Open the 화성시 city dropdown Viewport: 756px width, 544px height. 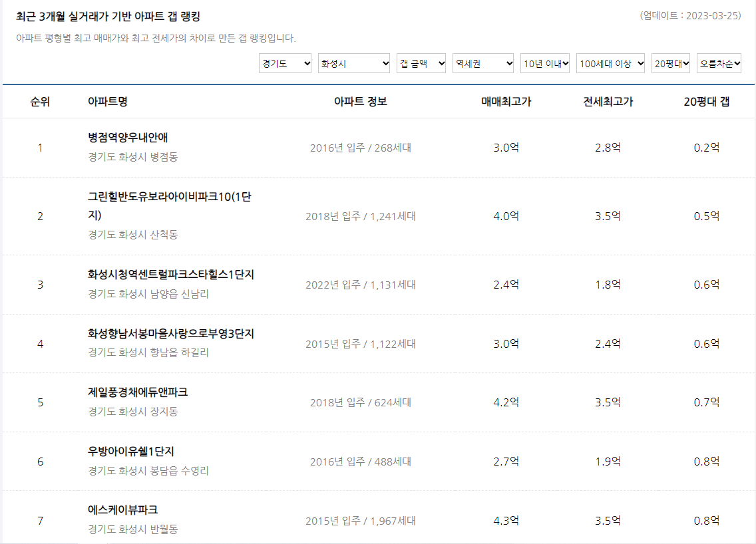pos(353,63)
